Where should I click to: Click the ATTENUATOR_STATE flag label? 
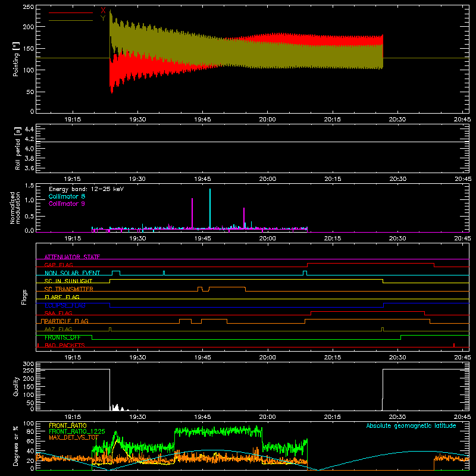(x=72, y=257)
